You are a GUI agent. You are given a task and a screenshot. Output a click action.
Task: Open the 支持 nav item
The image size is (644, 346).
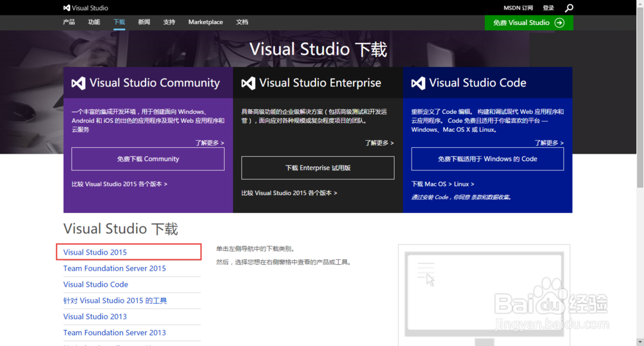coord(169,22)
